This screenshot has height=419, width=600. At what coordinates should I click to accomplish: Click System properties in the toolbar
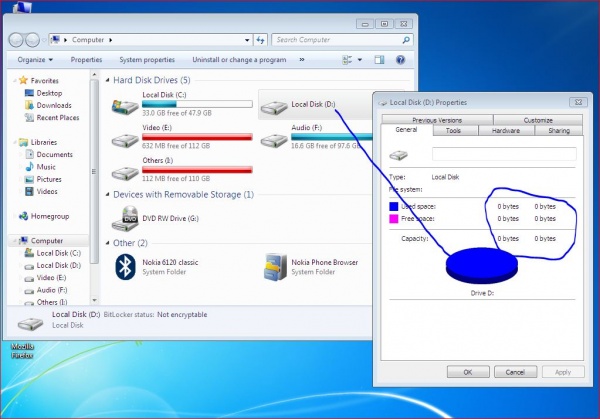(x=147, y=60)
